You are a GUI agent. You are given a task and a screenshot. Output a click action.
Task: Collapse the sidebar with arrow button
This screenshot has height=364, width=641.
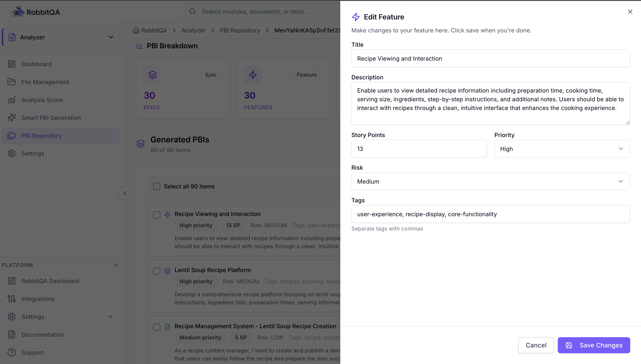tap(125, 193)
